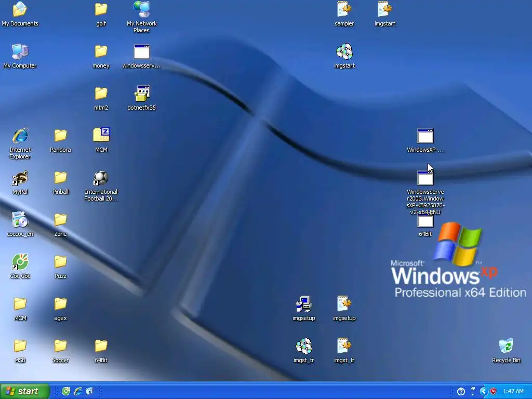Click the help question mark tray icon
This screenshot has height=399, width=532.
coord(461,392)
